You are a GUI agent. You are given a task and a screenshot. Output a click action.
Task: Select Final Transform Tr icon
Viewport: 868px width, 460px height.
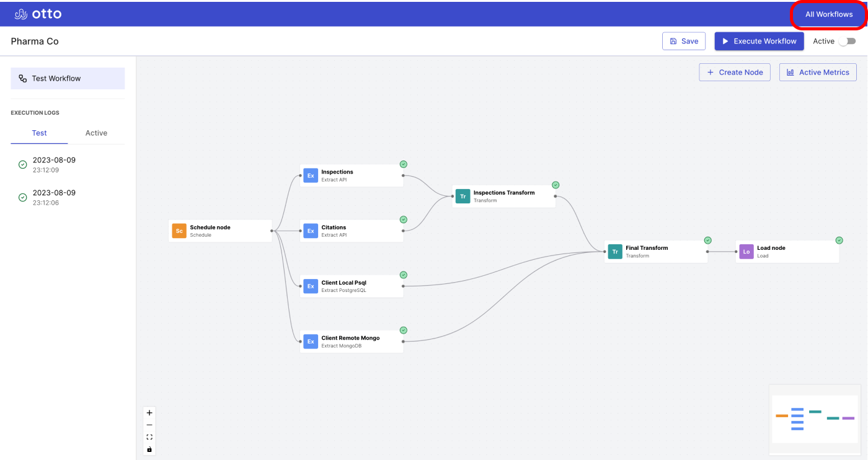(x=615, y=251)
